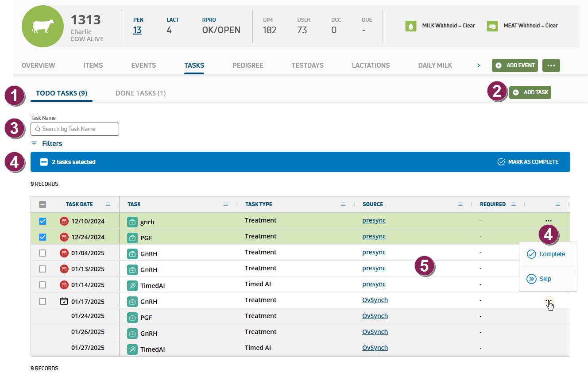The image size is (588, 380).
Task: Choose Skip from the row action menu
Action: coord(545,279)
